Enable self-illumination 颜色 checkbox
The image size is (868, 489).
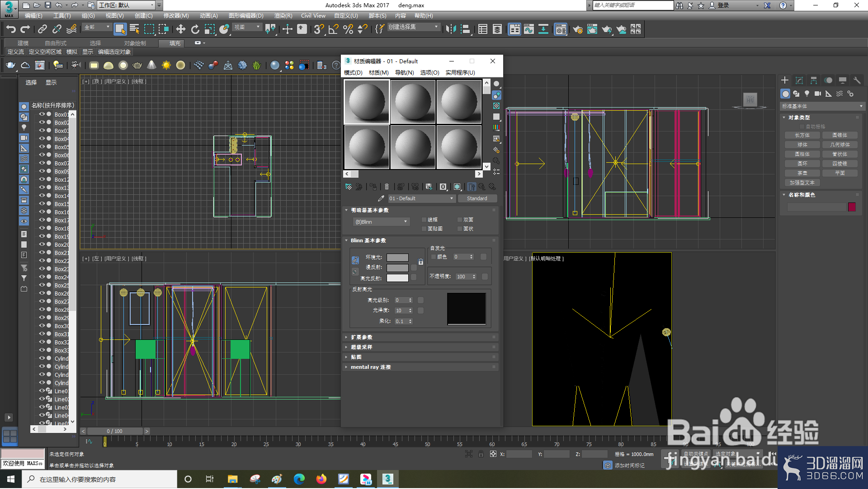[x=434, y=257]
